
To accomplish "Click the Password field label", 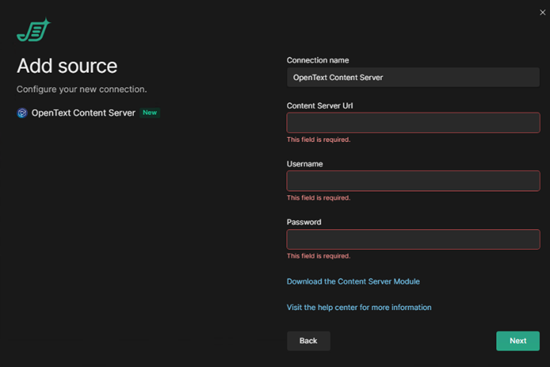I will pyautogui.click(x=304, y=222).
